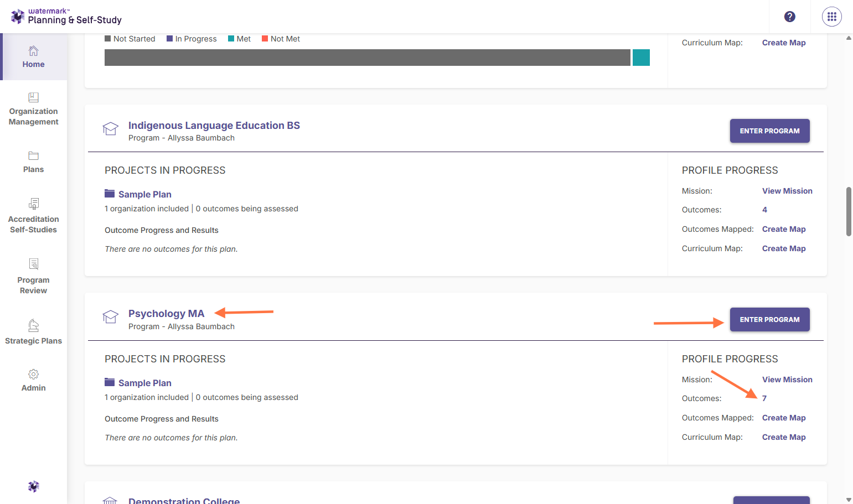Click the Program Review sidebar icon
The image size is (853, 504).
[34, 264]
